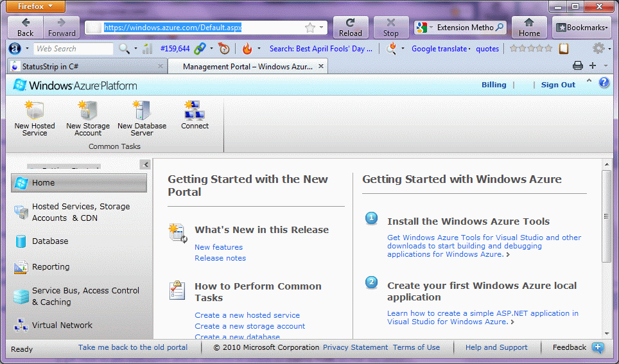Click the Billing link
The image size is (619, 364).
click(x=493, y=85)
